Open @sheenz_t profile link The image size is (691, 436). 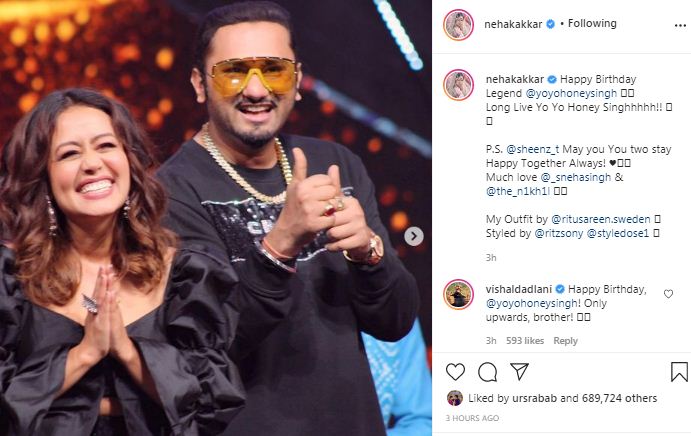tap(532, 149)
